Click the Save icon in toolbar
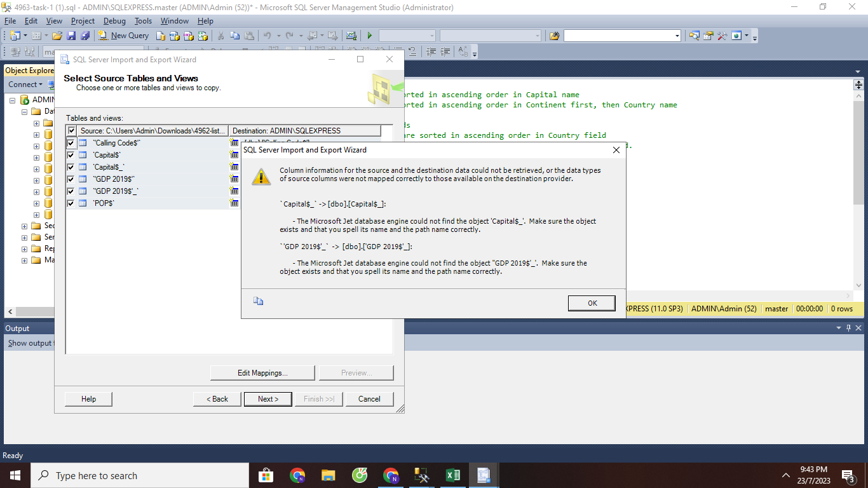Screen dimensions: 868x488 71,36
